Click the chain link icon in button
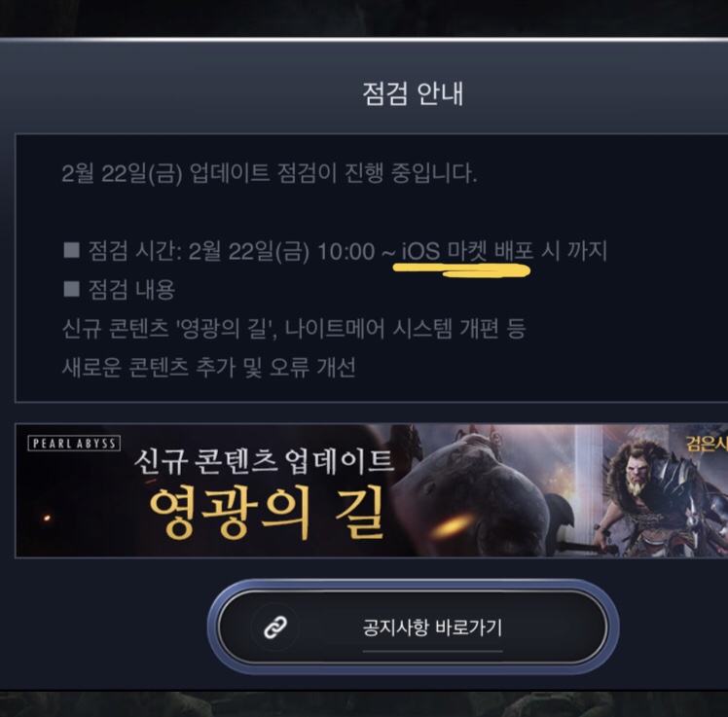The image size is (728, 717). point(275,627)
